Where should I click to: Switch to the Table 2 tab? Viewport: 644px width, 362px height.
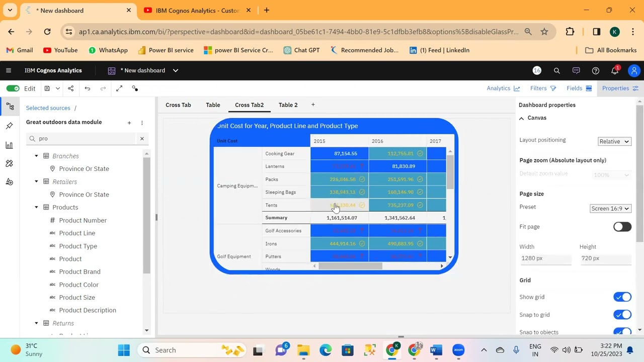[288, 105]
